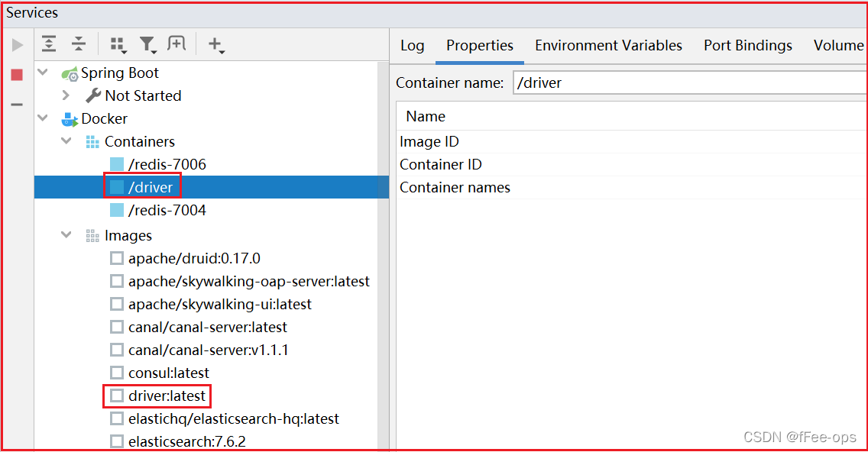This screenshot has height=452, width=868.
Task: Click the elastichq/elasticsearch-hq:latest box icon
Action: pyautogui.click(x=117, y=419)
